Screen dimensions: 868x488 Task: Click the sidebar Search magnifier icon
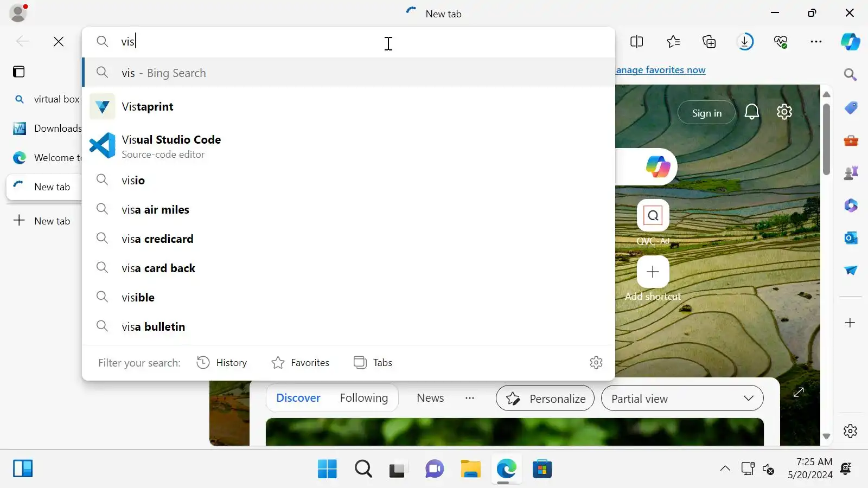[x=850, y=75]
